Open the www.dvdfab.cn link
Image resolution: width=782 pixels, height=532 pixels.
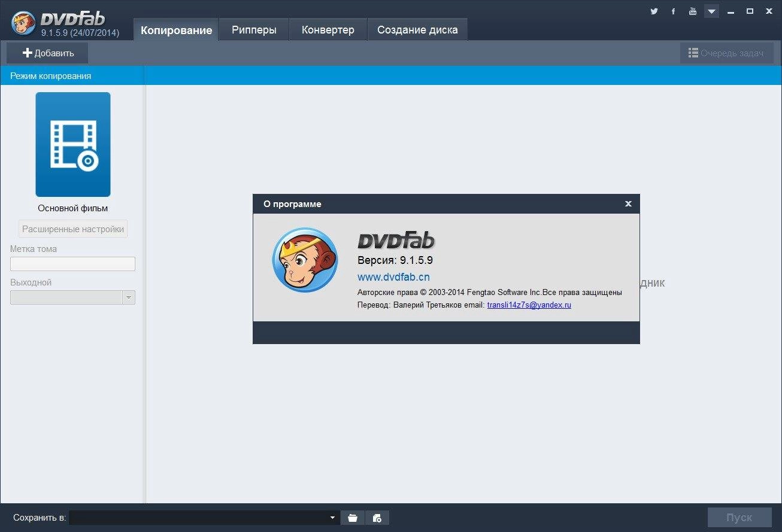coord(393,277)
